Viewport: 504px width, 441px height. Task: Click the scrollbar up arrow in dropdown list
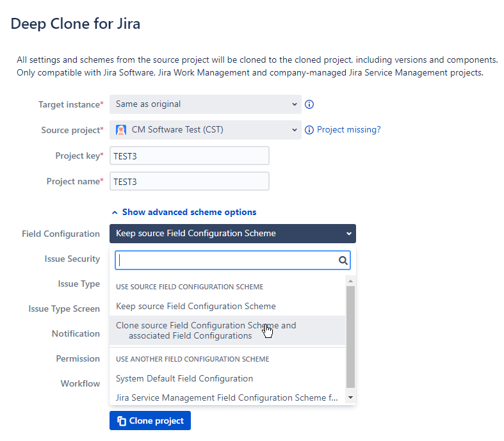[x=350, y=281]
